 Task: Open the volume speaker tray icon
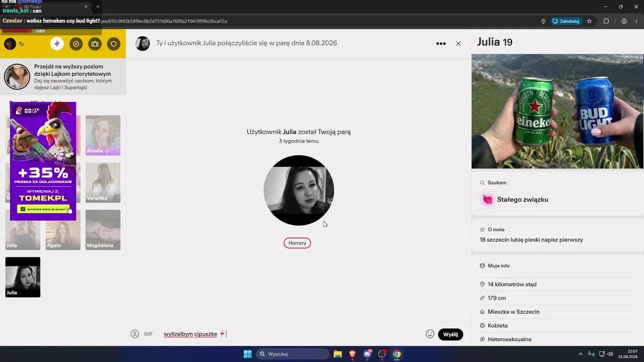pyautogui.click(x=610, y=354)
